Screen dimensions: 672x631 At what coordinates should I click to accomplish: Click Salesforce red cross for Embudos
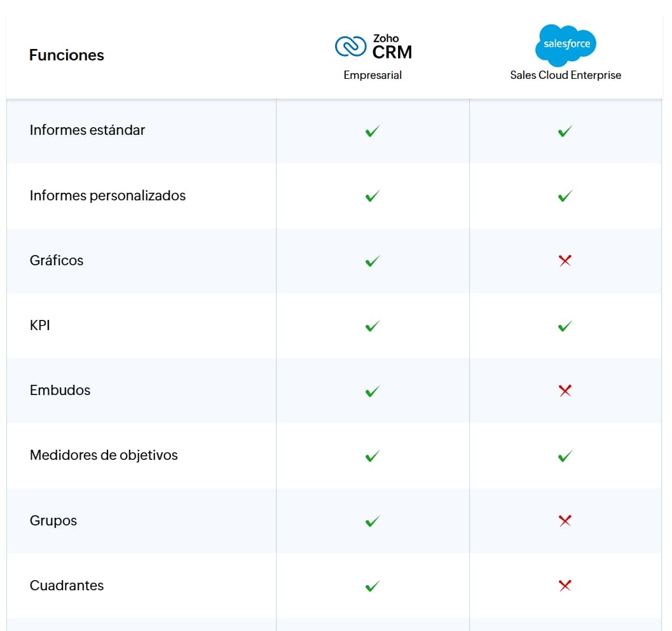point(565,391)
